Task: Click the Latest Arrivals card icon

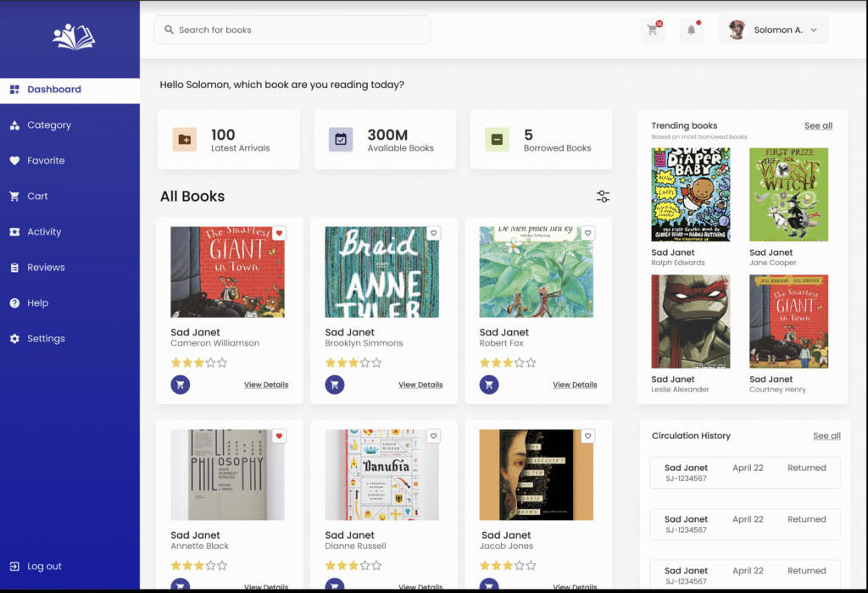Action: pos(185,140)
